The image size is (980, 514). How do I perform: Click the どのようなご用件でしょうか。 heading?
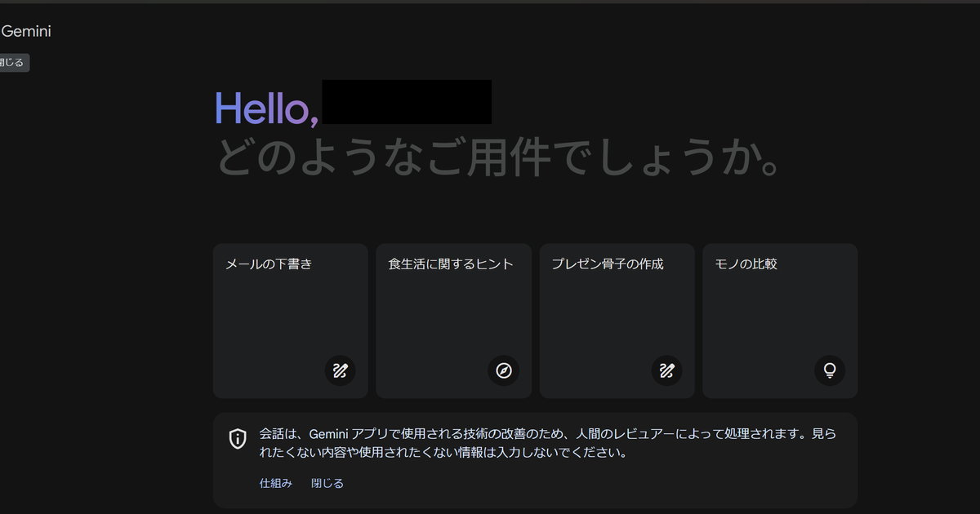pyautogui.click(x=499, y=156)
